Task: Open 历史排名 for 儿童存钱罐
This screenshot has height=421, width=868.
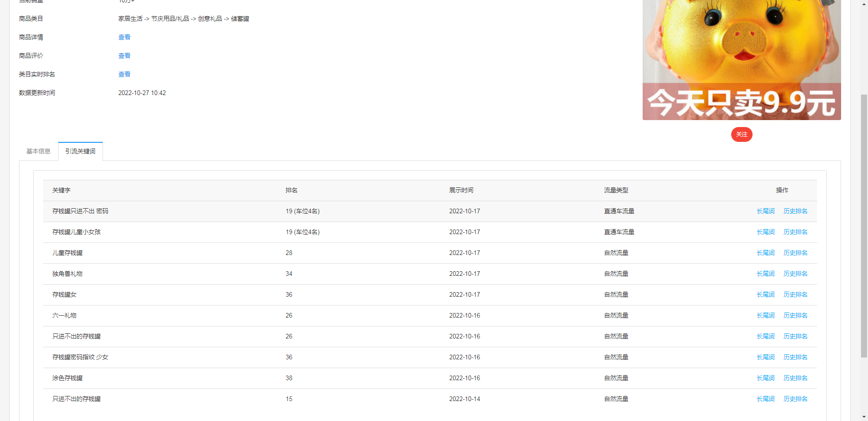Action: point(795,253)
